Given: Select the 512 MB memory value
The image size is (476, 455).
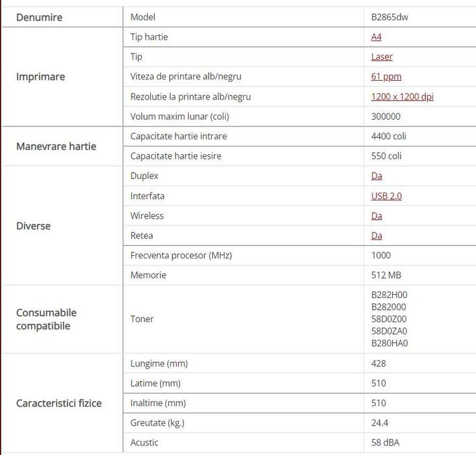Looking at the screenshot, I should point(386,275).
